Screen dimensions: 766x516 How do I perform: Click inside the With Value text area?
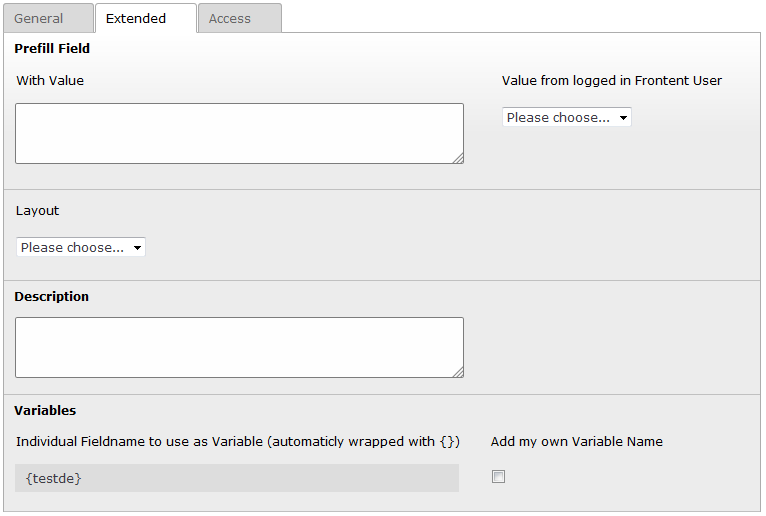point(239,133)
